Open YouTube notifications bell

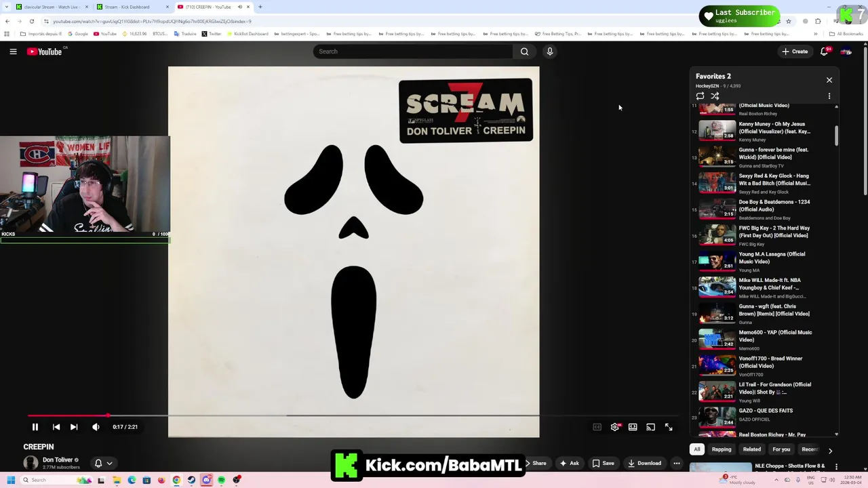pyautogui.click(x=825, y=52)
